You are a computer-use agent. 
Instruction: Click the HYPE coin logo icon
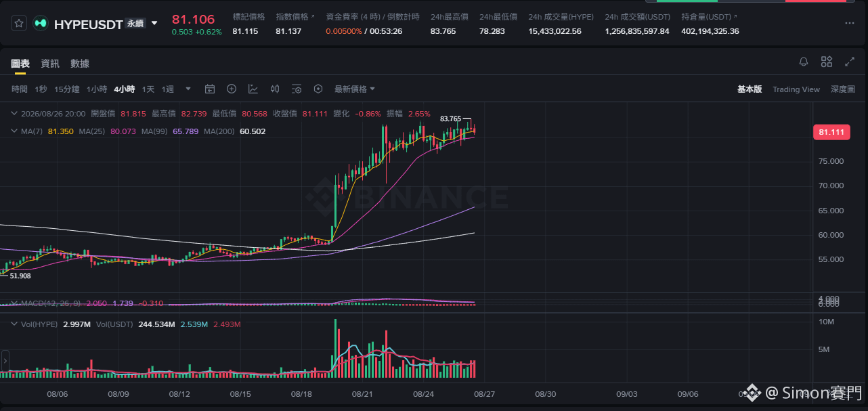point(41,23)
